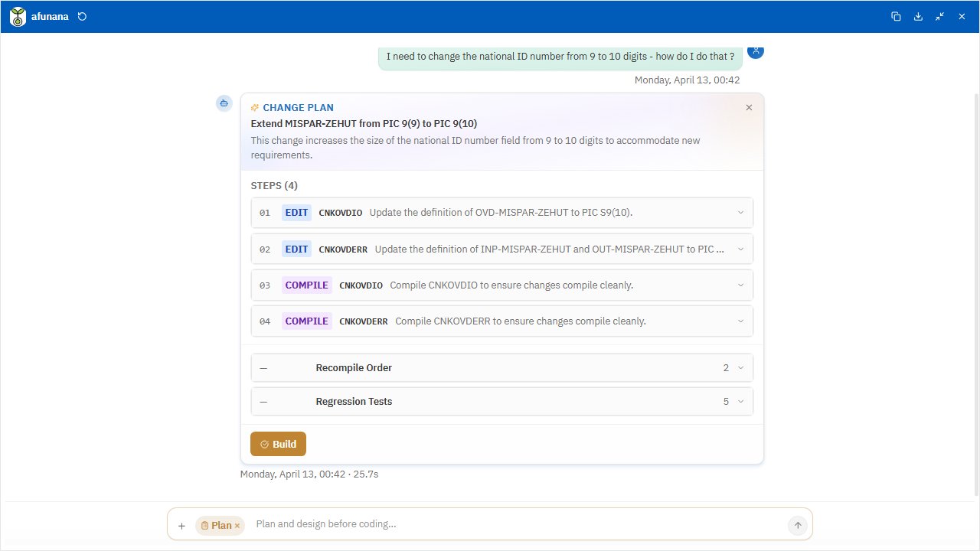Click the message input field to type
Image resolution: width=980 pixels, height=551 pixels.
[459, 524]
